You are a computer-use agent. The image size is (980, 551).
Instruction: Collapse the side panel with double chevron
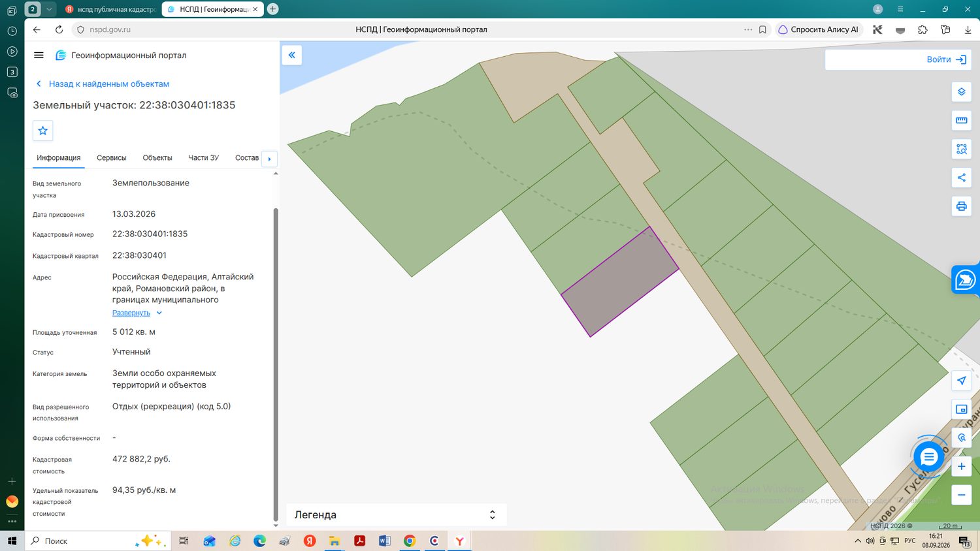point(292,55)
